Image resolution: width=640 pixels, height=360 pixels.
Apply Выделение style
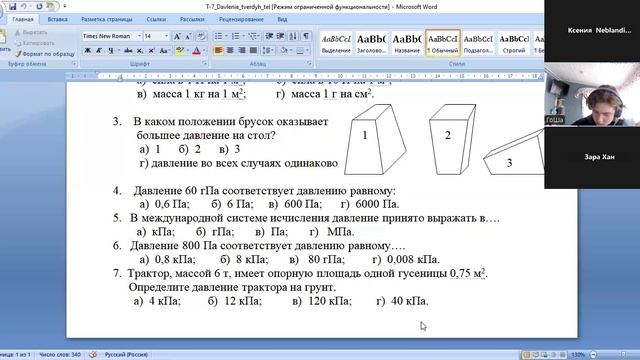pyautogui.click(x=336, y=43)
